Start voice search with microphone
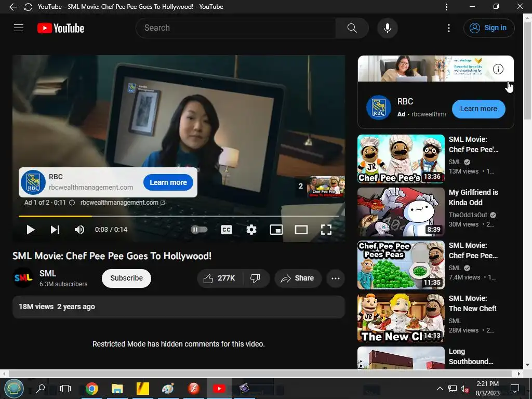The image size is (532, 399). pyautogui.click(x=388, y=28)
